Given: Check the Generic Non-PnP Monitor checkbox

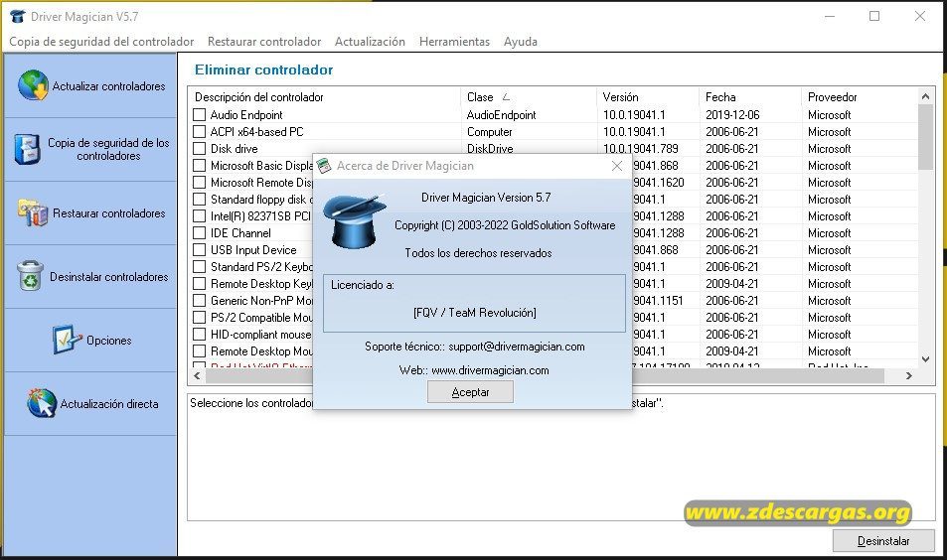Looking at the screenshot, I should (200, 301).
